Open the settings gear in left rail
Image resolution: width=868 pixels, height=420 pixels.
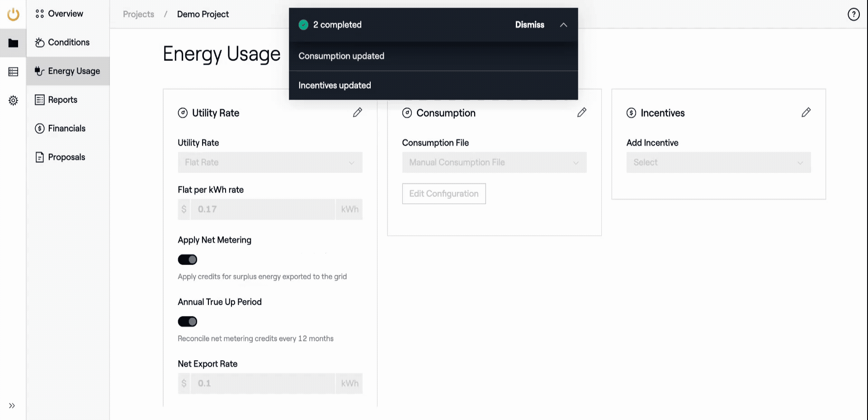(x=13, y=100)
